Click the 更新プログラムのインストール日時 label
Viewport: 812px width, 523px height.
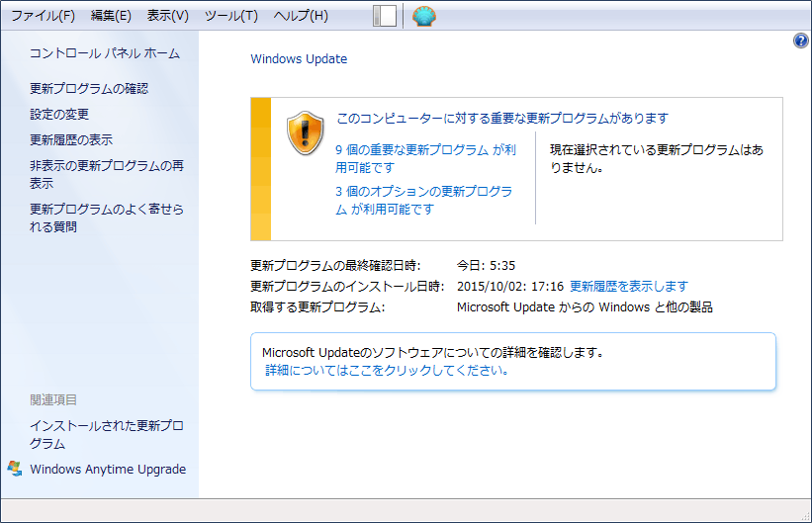(x=347, y=287)
